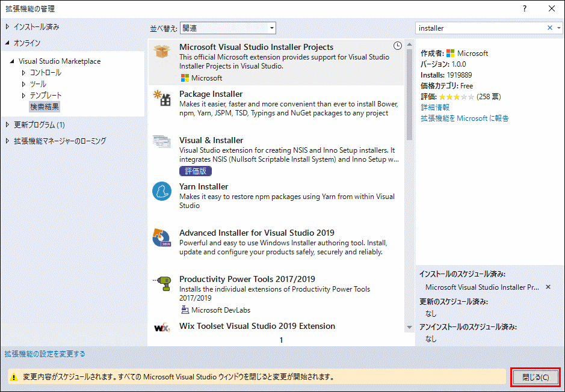Screen dimensions: 565x392
Task: Open the 並べ替え sort dropdown
Action: (x=227, y=28)
